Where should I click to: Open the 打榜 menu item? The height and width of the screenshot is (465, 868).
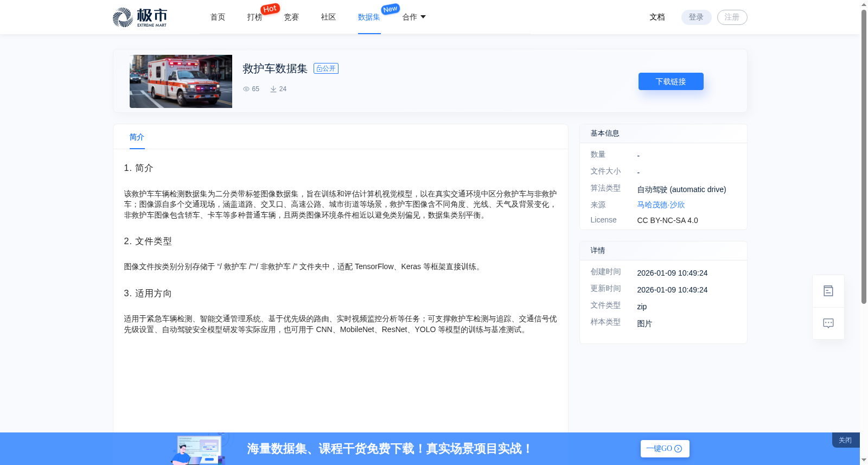tap(254, 17)
